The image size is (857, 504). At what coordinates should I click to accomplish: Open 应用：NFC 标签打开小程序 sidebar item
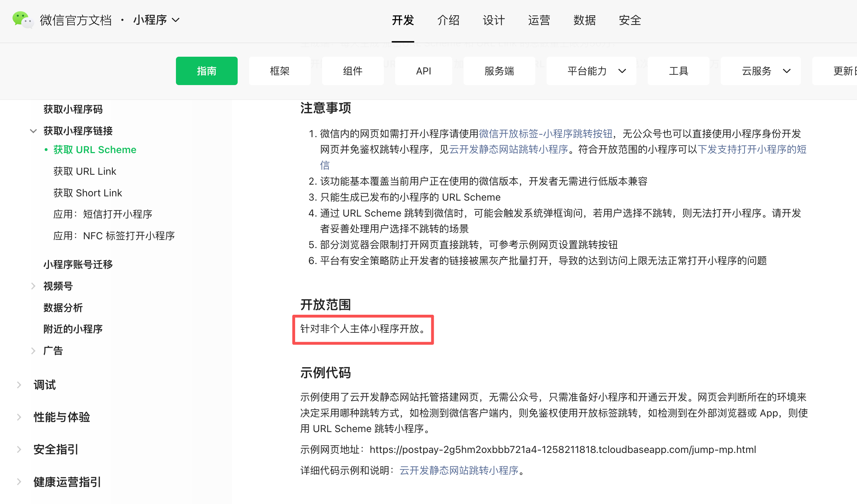click(x=114, y=236)
